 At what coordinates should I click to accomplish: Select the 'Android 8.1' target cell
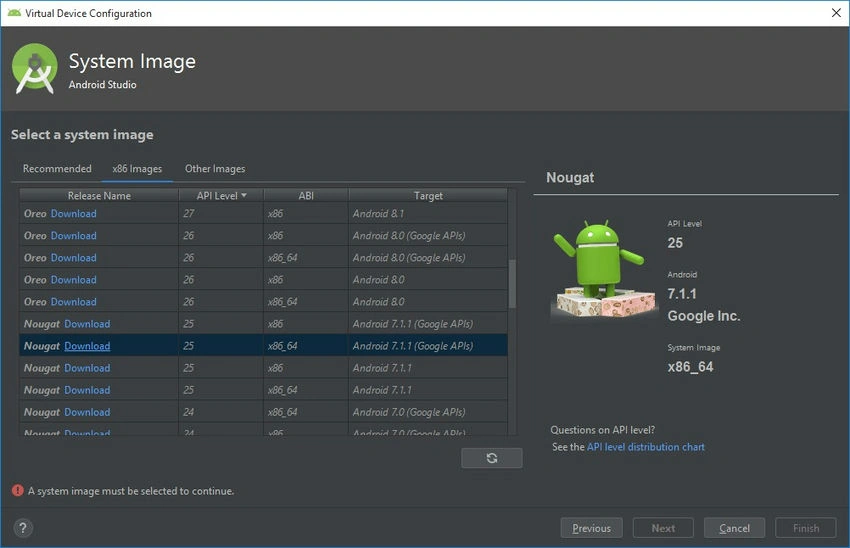click(x=428, y=214)
